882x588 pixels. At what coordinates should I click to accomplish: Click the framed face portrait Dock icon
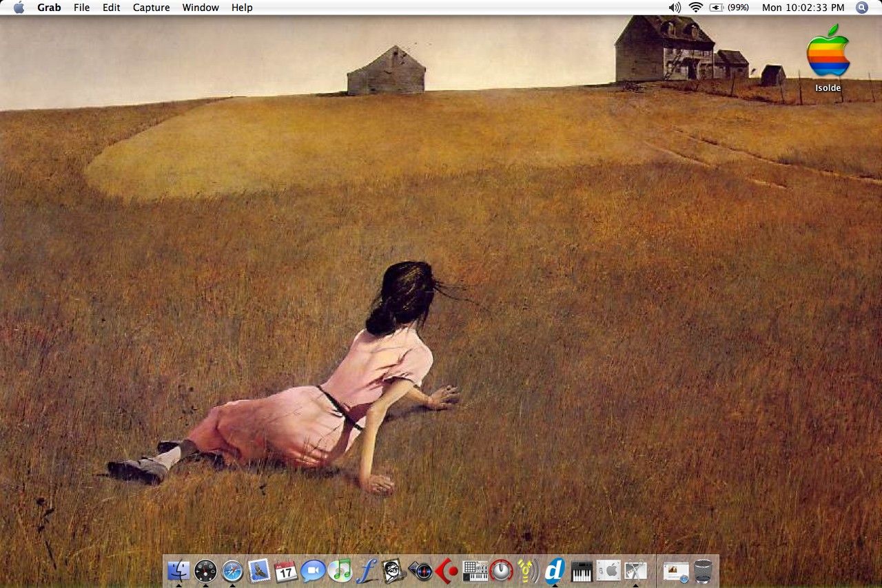pos(393,570)
